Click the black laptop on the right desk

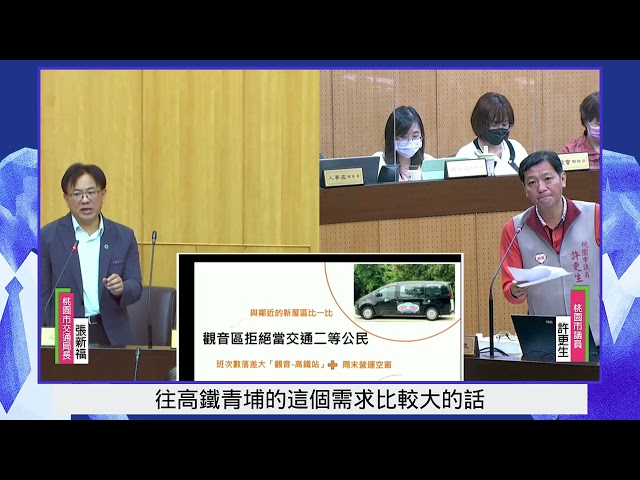tap(535, 337)
